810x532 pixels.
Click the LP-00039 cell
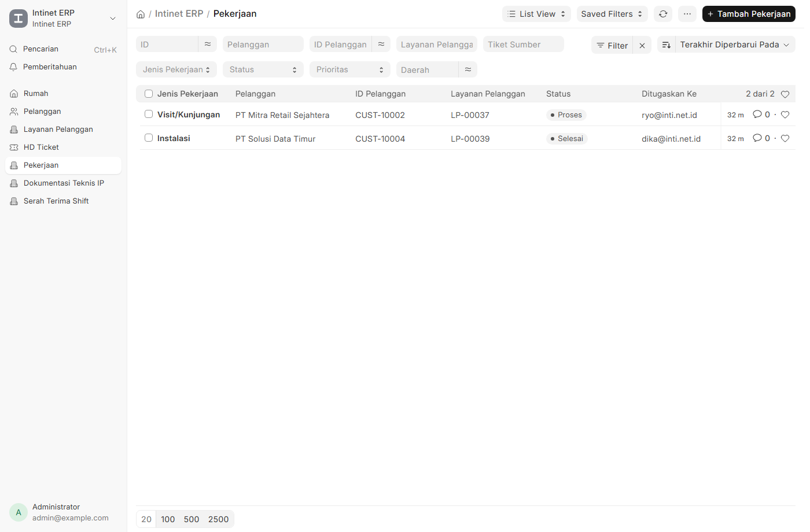pos(470,139)
